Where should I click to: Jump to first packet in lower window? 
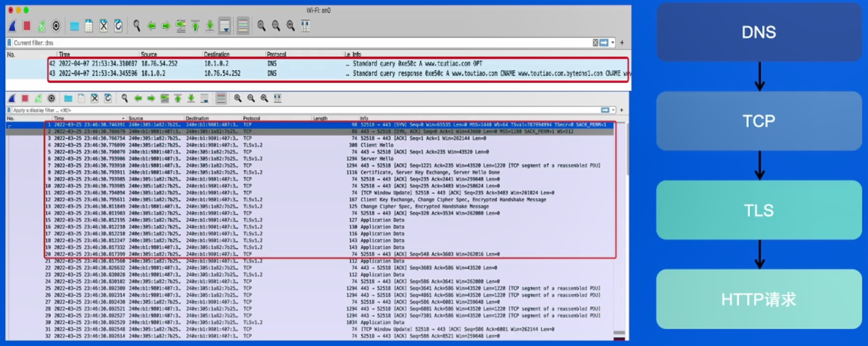point(178,98)
